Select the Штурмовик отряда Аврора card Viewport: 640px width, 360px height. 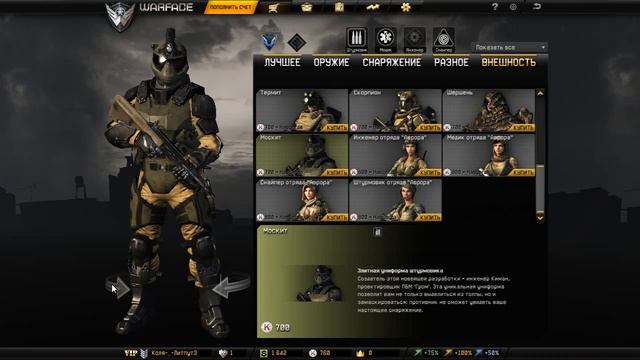396,200
